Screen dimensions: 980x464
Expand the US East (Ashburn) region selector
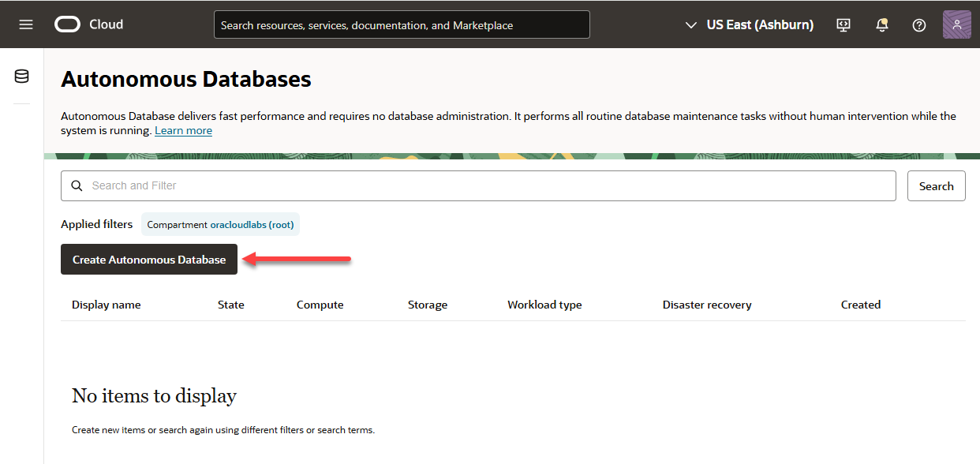click(x=750, y=24)
